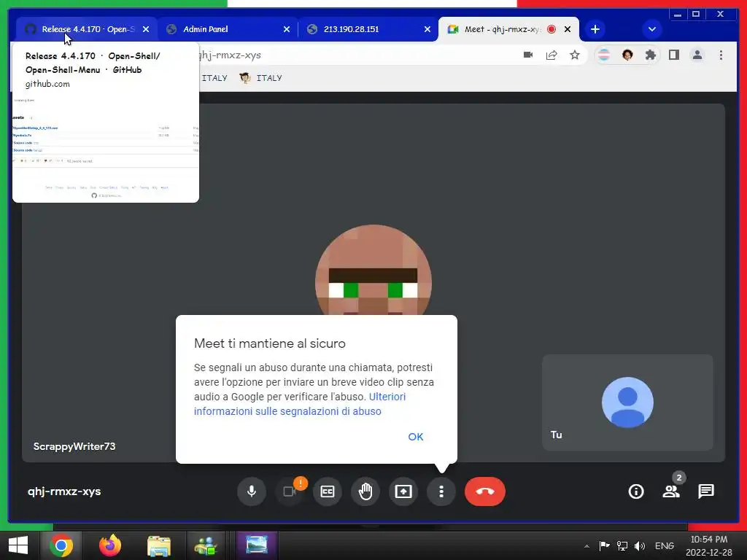This screenshot has width=747, height=560.
Task: Open the messenger people icon in taskbar
Action: click(206, 545)
